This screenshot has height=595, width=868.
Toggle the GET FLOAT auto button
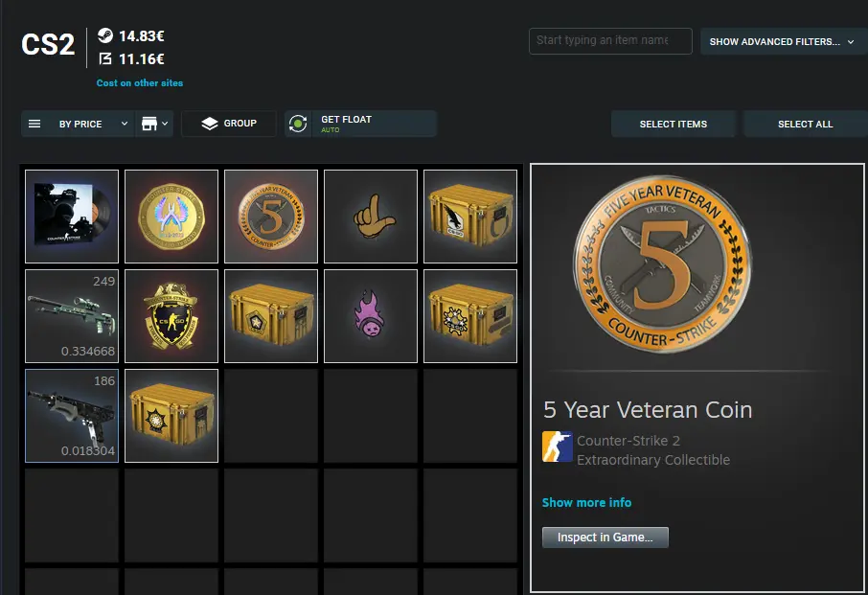pyautogui.click(x=361, y=124)
